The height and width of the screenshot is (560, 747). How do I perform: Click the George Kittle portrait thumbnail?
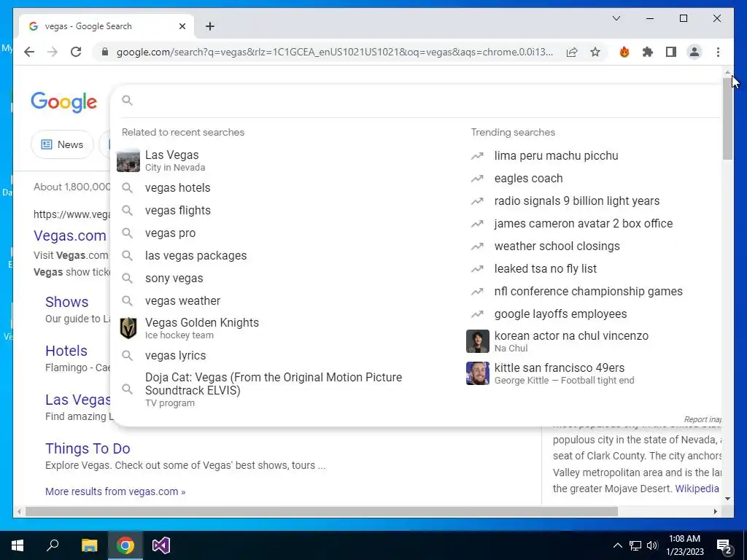(x=477, y=373)
